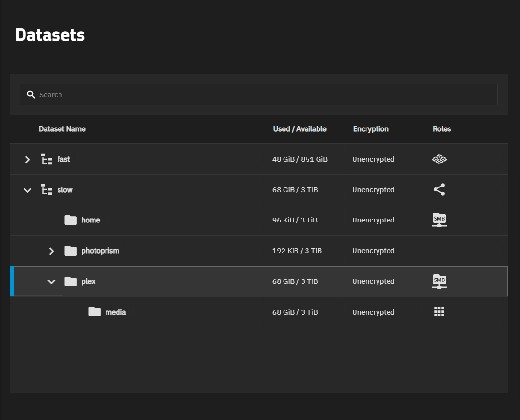Click the Used / Available column header
This screenshot has height=420, width=520.
299,129
